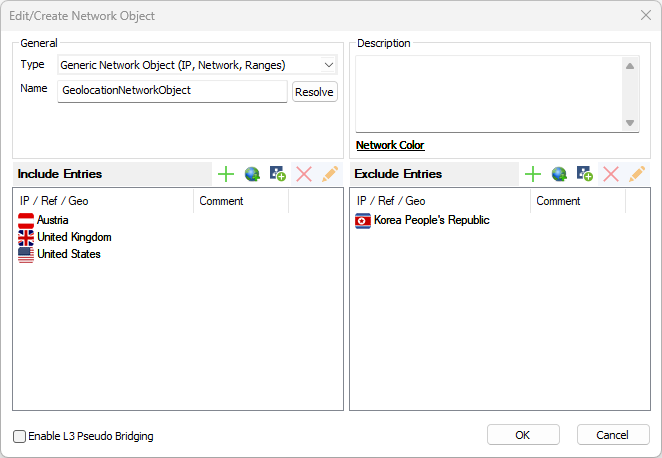Open the Network Color link
This screenshot has height=458, width=662.
click(x=390, y=145)
